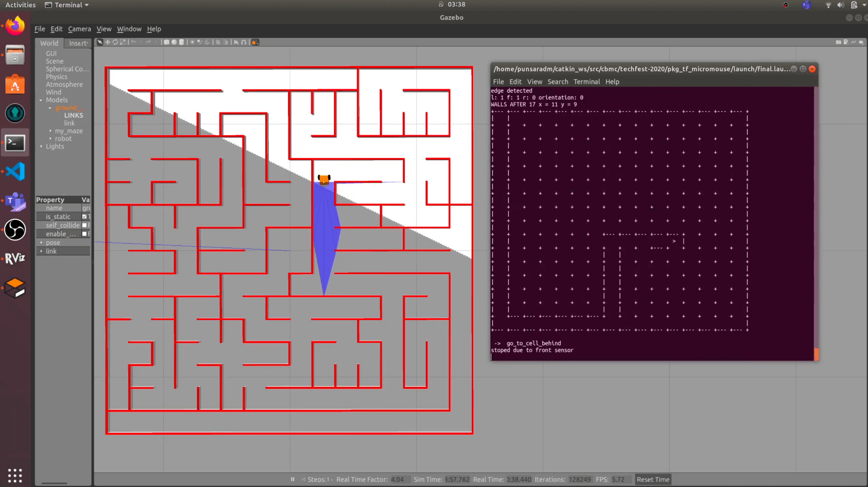868x487 pixels.
Task: Add a directional light
Action: tap(207, 42)
